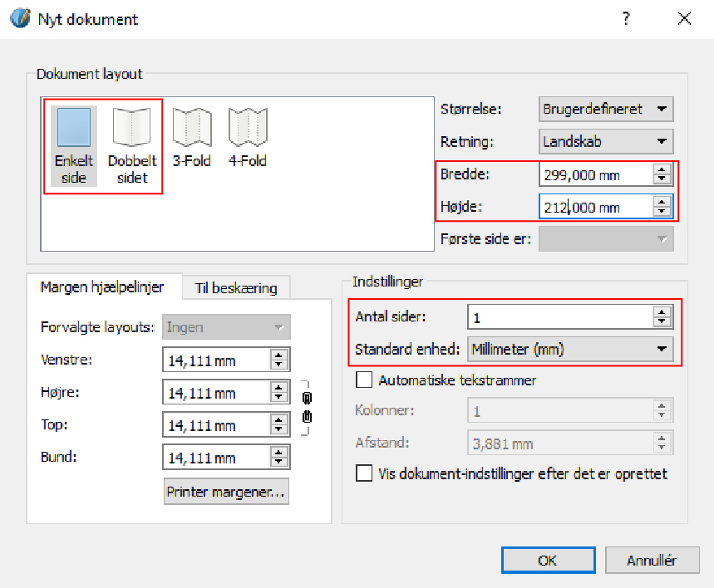The width and height of the screenshot is (714, 588).
Task: Switch to the Til beskæring tab
Action: (236, 288)
